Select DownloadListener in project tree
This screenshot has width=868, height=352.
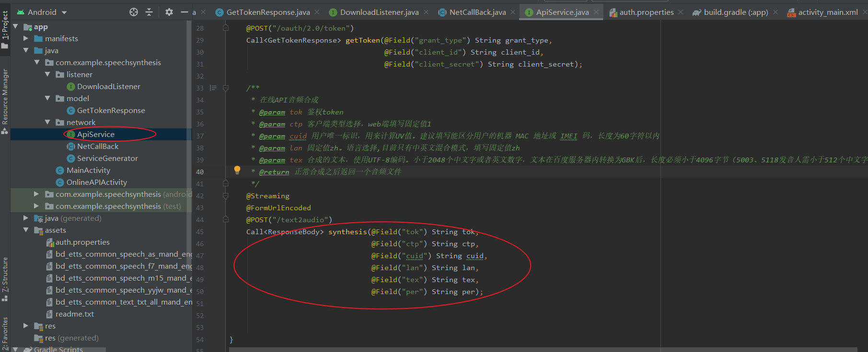[x=108, y=86]
